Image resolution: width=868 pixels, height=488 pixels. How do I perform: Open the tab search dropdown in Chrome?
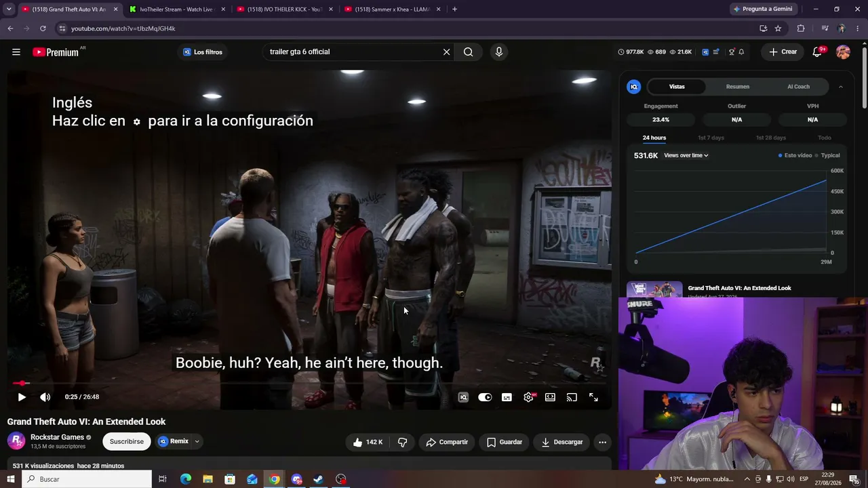click(x=9, y=9)
